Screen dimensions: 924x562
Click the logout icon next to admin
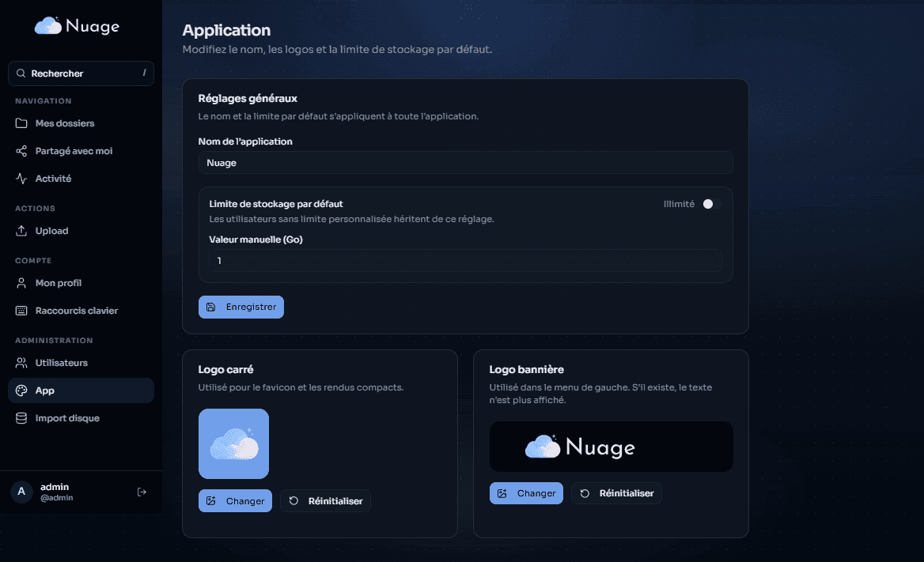pos(142,492)
